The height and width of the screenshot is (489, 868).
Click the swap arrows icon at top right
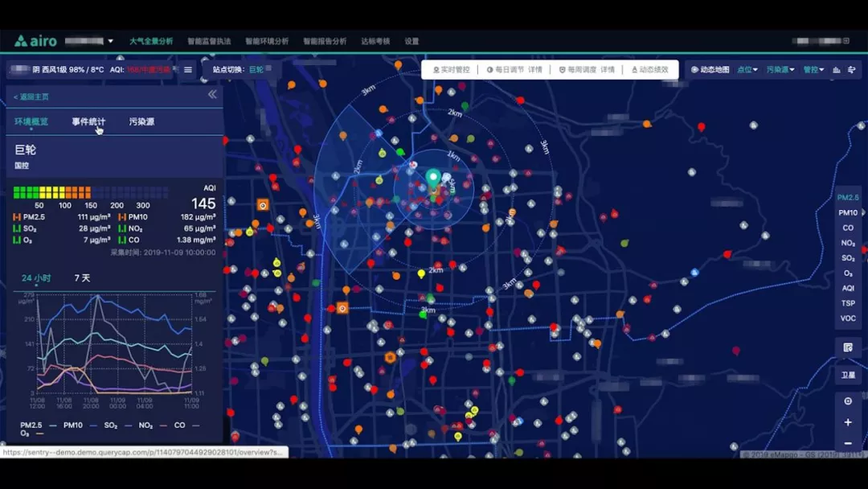pos(851,70)
